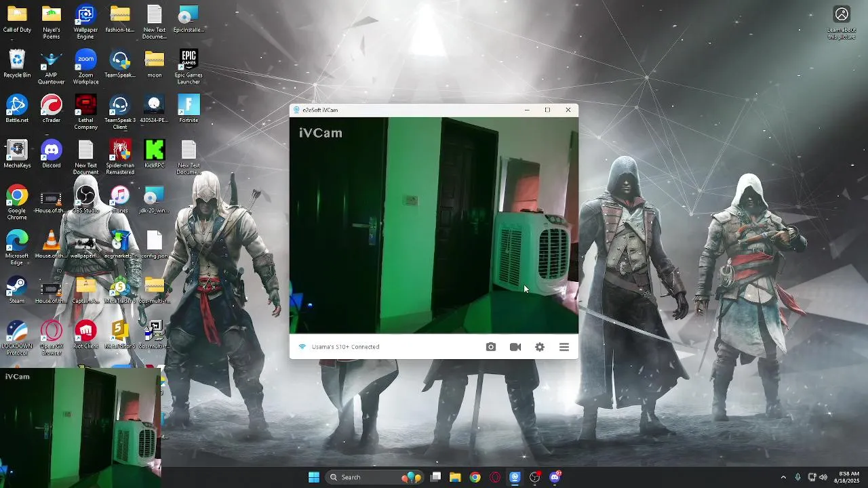Select the AMP Quantower shortcut
Image resolution: width=868 pixels, height=488 pixels.
[52, 68]
